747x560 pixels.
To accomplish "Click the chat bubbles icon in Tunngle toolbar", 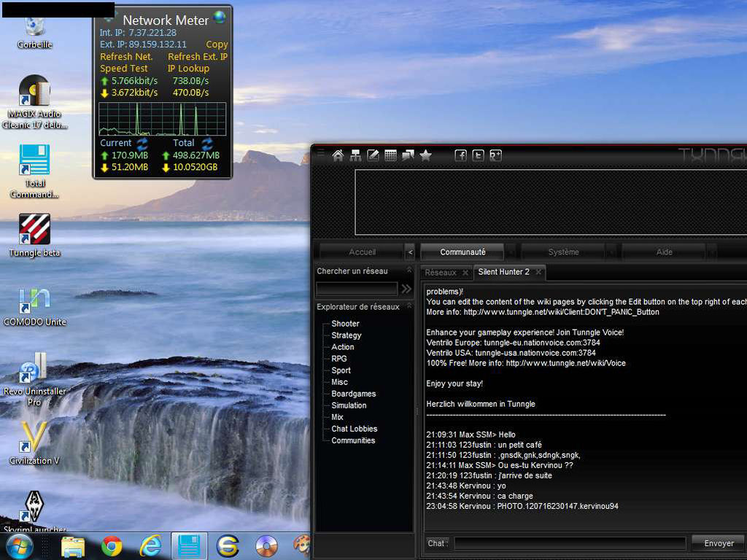I will click(x=408, y=156).
